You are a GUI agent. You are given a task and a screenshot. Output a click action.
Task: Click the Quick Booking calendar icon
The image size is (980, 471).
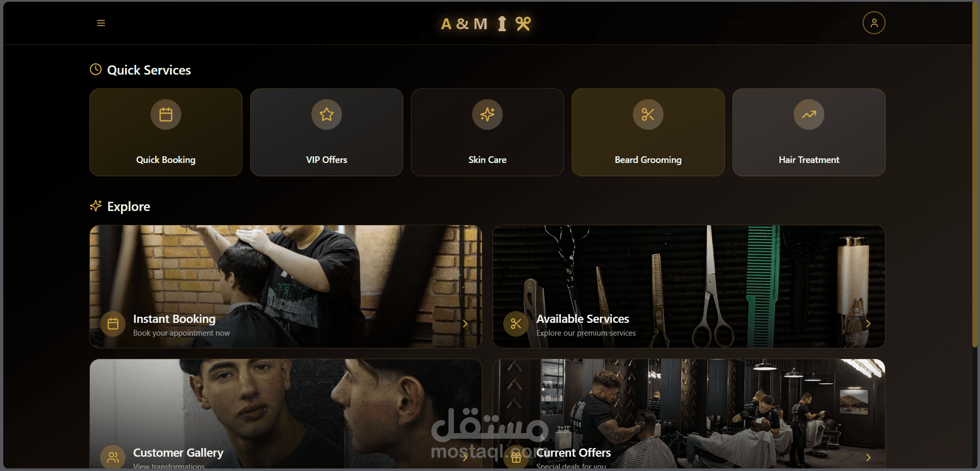pos(166,114)
